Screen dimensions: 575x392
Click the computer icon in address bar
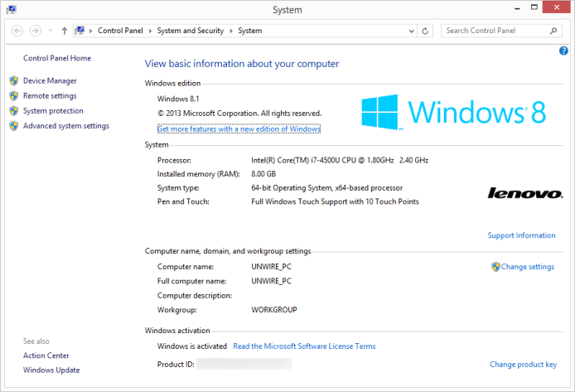pyautogui.click(x=80, y=31)
